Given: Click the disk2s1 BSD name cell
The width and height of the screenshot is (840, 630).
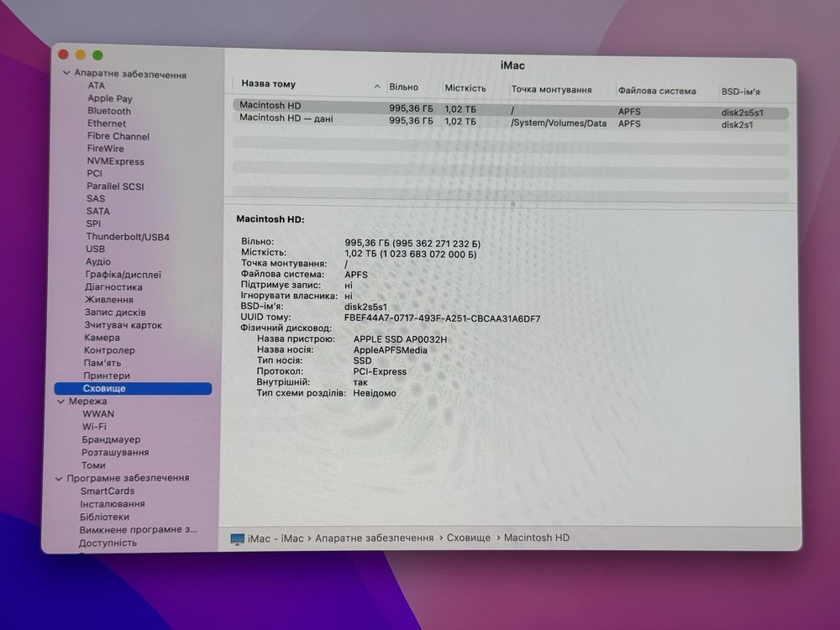Looking at the screenshot, I should point(738,125).
